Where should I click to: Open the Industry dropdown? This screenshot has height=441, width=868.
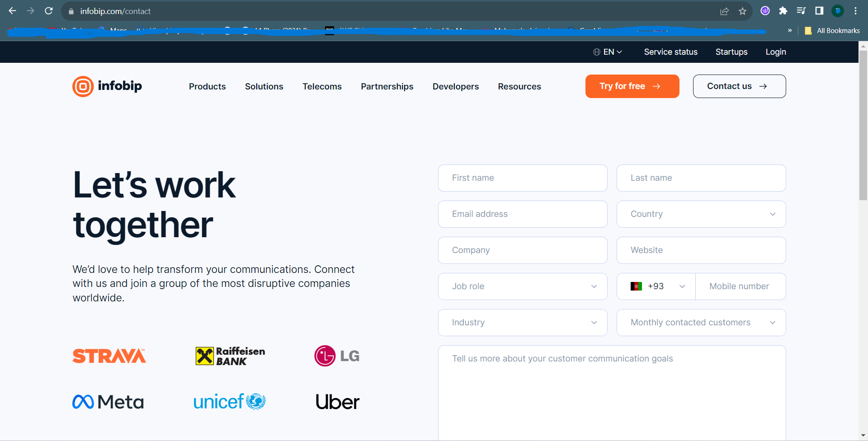(x=523, y=323)
